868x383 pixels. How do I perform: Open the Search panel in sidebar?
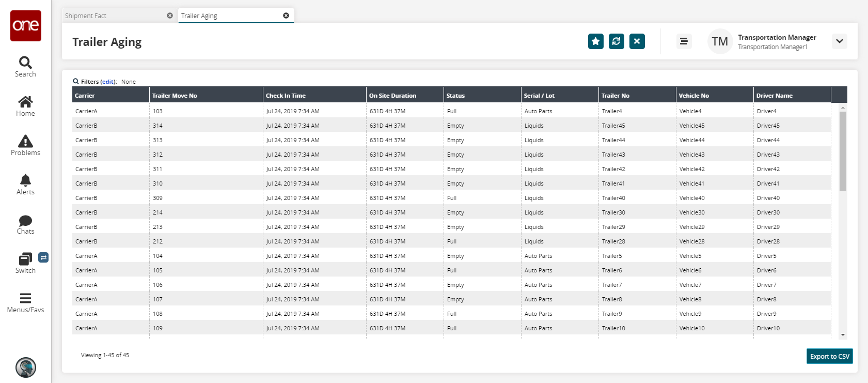tap(25, 67)
